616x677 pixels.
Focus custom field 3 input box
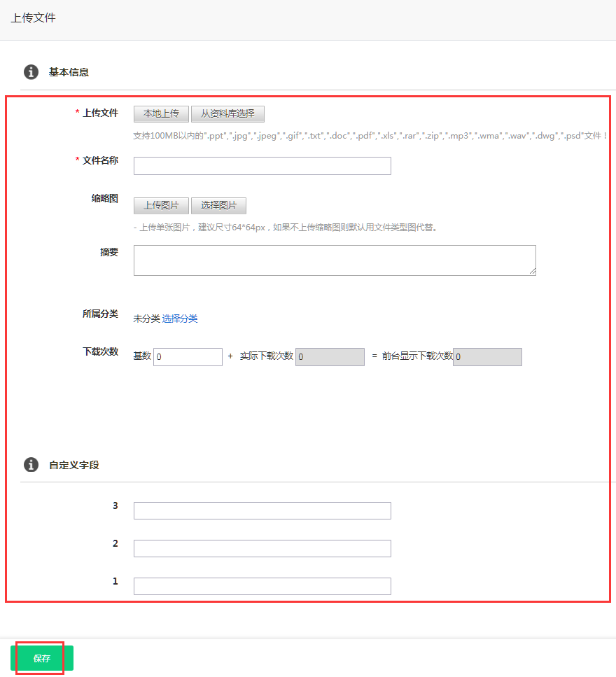point(262,510)
